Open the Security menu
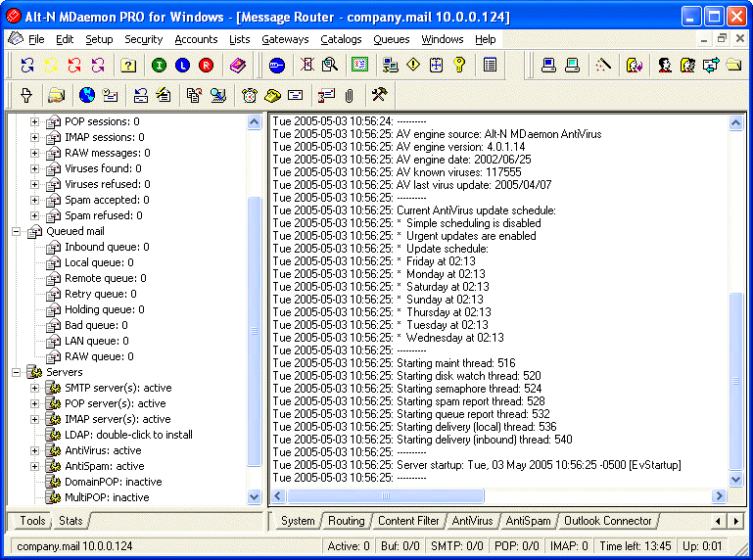753x560 pixels. coord(143,39)
